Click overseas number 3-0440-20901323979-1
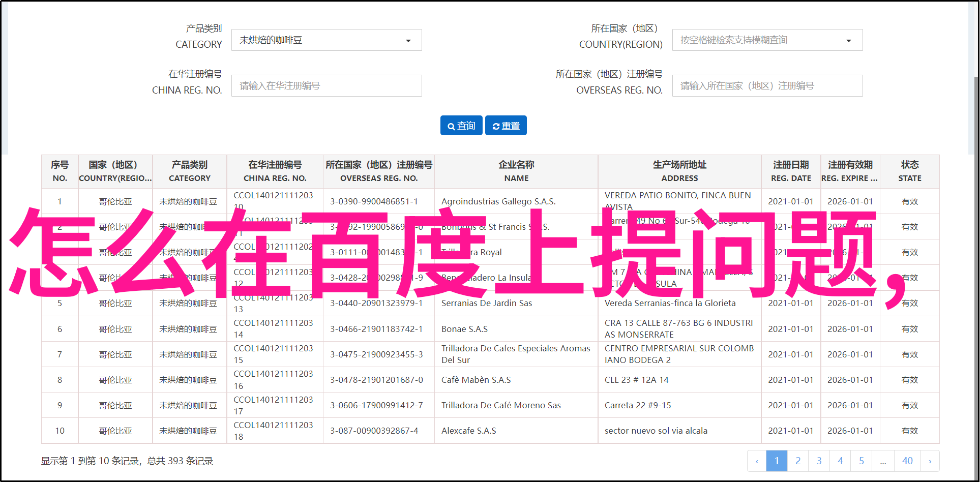 coord(376,304)
